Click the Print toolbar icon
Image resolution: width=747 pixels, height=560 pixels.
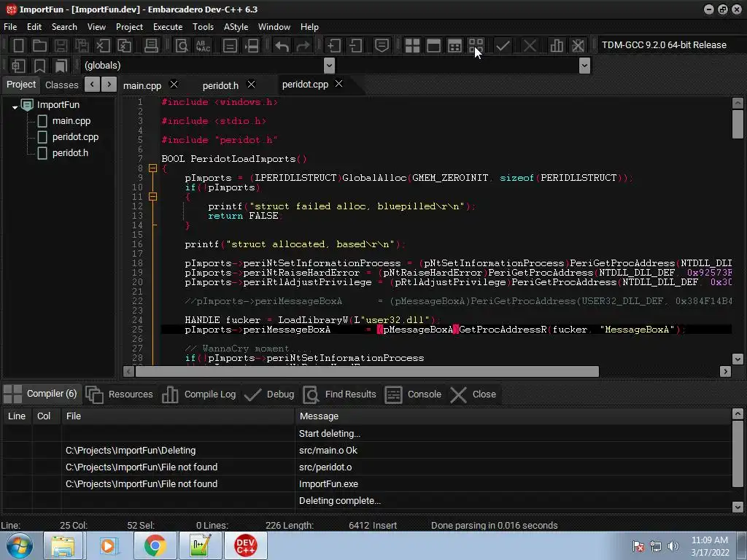pos(151,45)
